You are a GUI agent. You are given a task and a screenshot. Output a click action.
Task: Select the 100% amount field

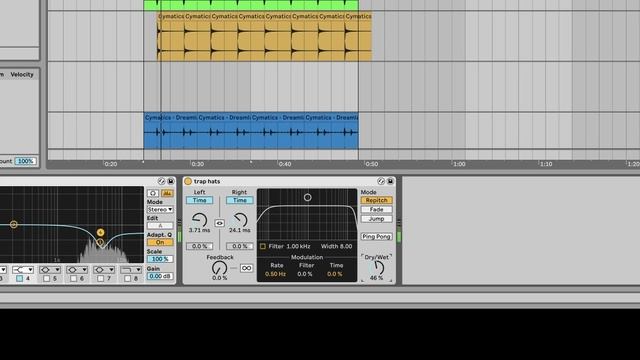coord(25,161)
